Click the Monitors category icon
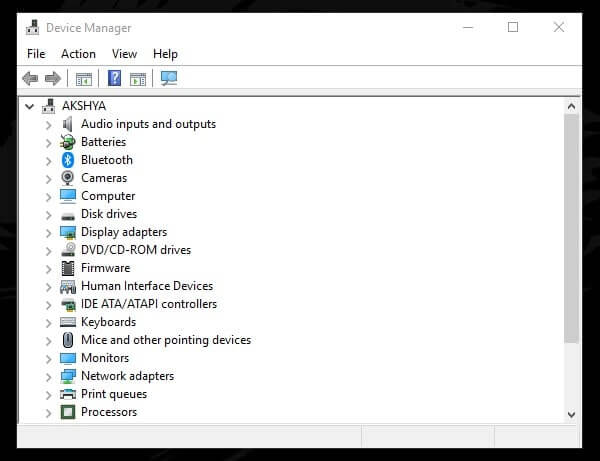The height and width of the screenshot is (461, 600). click(x=68, y=358)
